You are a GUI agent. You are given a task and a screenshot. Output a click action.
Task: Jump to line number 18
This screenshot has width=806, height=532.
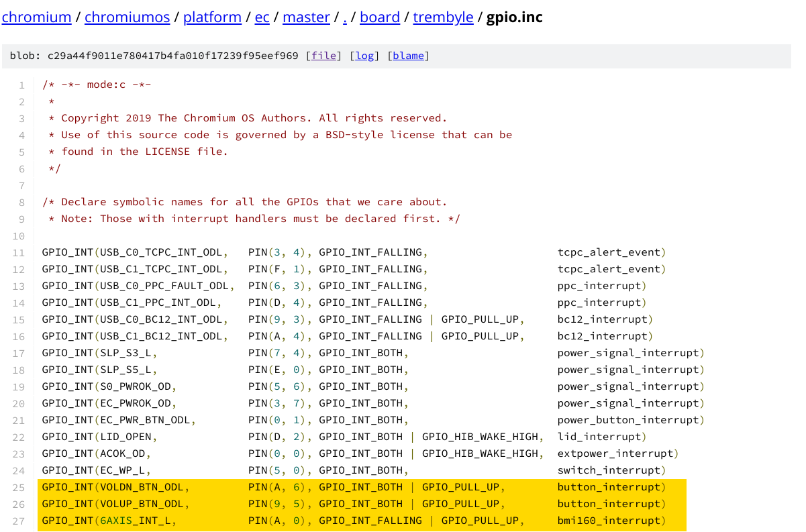pyautogui.click(x=19, y=370)
